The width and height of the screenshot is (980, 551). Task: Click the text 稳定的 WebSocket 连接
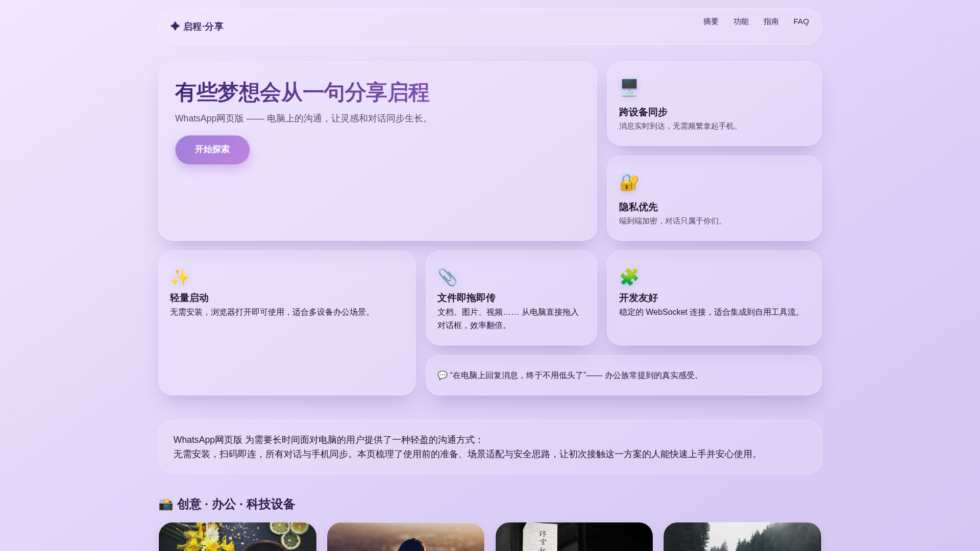(x=663, y=312)
